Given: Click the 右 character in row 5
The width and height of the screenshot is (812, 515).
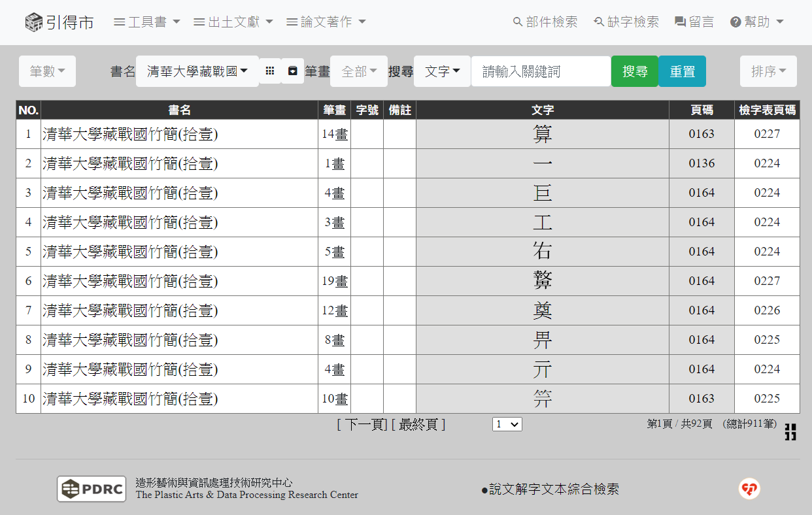Looking at the screenshot, I should (543, 252).
